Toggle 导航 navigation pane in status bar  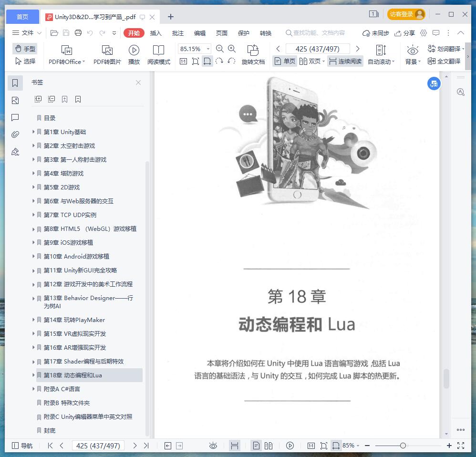click(x=22, y=446)
